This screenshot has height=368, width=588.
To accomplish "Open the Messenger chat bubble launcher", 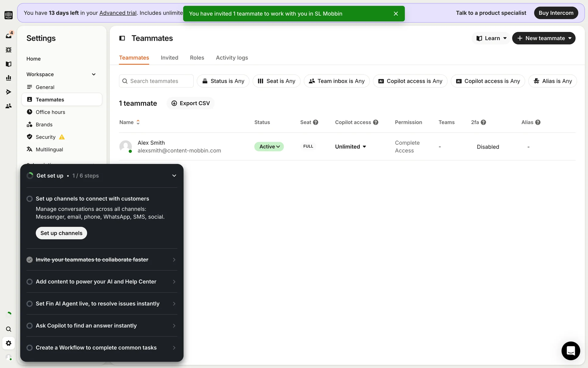I will (570, 351).
